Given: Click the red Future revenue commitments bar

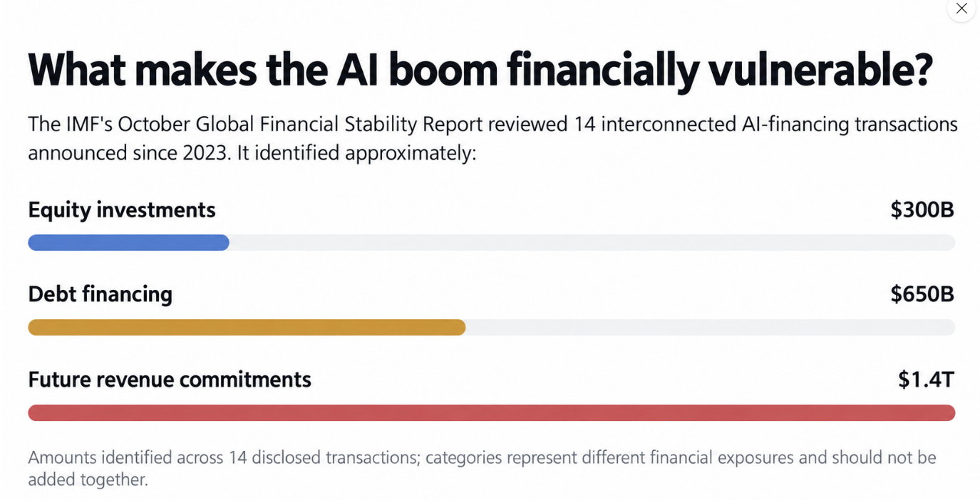Looking at the screenshot, I should (492, 413).
